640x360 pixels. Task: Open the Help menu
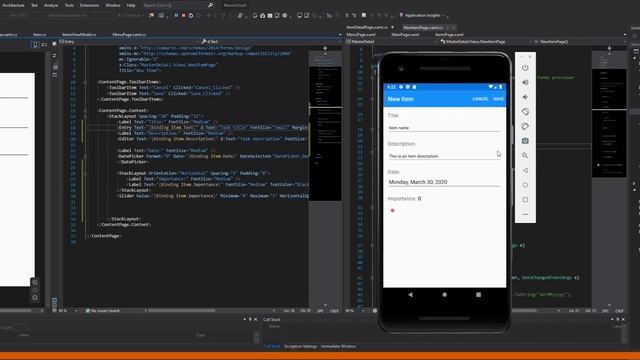coord(131,5)
